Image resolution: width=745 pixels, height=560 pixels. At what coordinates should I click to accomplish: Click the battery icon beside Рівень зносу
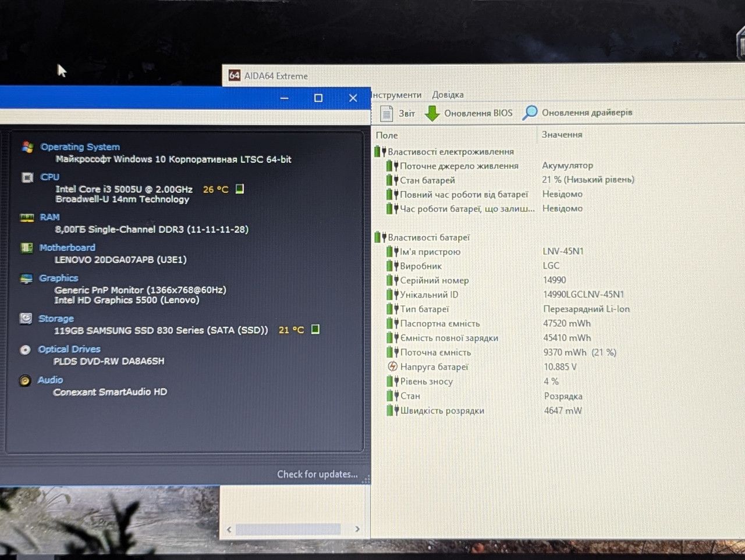coord(392,381)
